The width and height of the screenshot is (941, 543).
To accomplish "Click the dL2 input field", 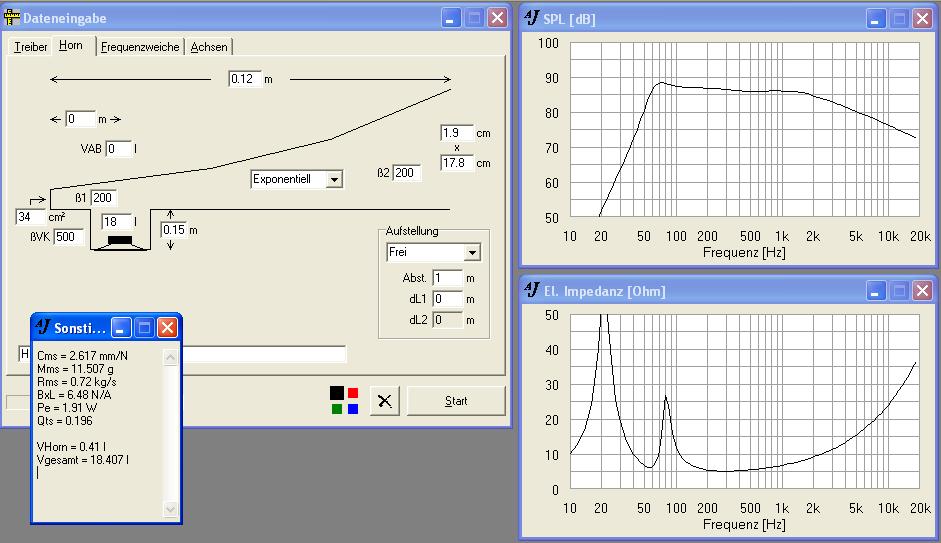I will [447, 320].
